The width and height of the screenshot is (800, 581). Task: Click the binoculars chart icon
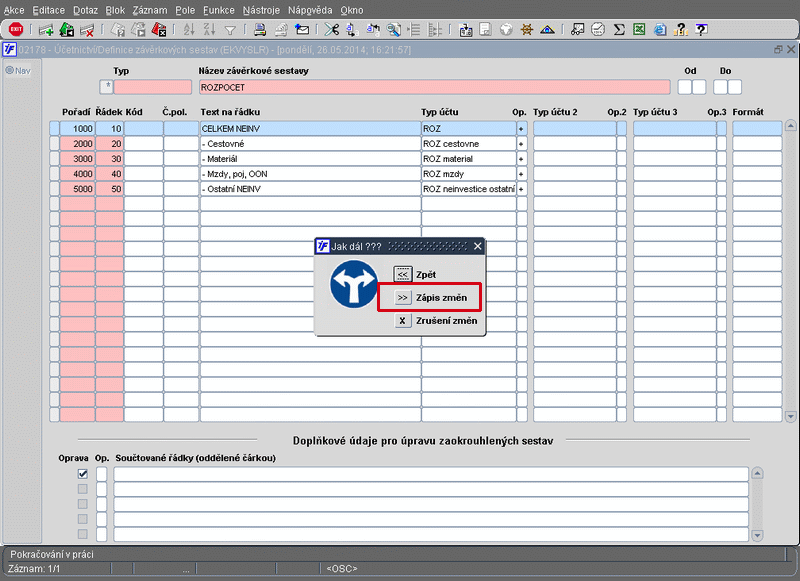577,30
